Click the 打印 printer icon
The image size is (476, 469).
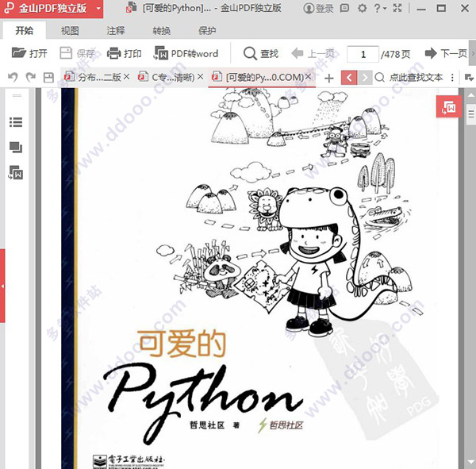pyautogui.click(x=113, y=53)
